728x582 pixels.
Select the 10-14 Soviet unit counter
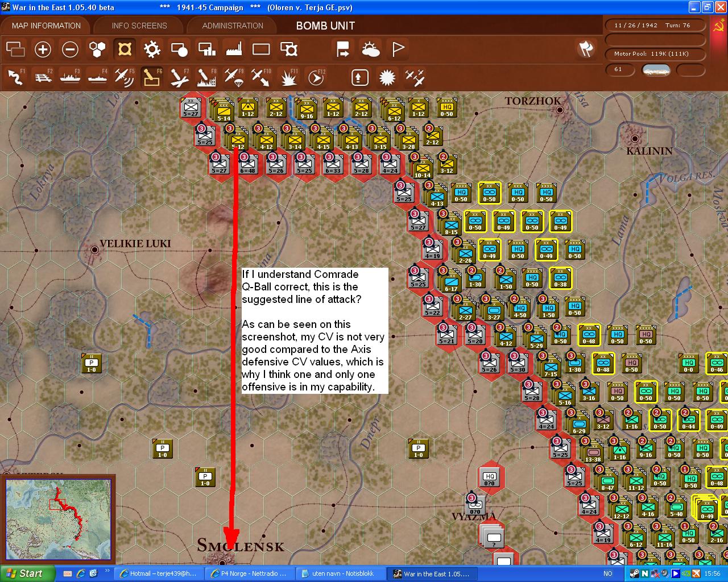pos(423,168)
